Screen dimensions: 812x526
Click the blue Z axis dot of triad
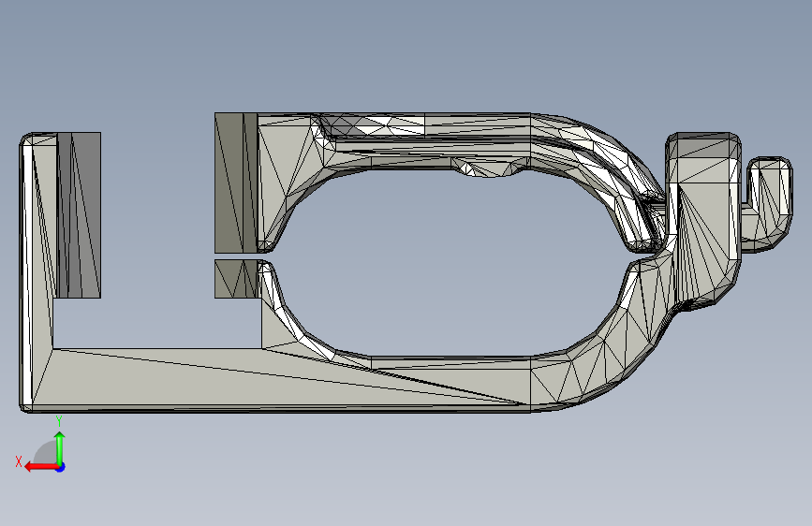tap(61, 467)
